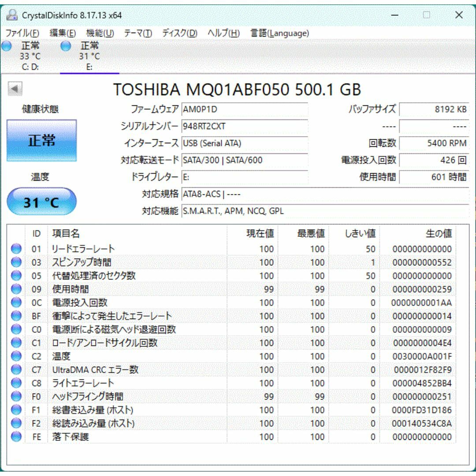The width and height of the screenshot is (476, 476).
Task: Select the UltraDMA CRC エラー数 attribute name
Action: point(95,369)
